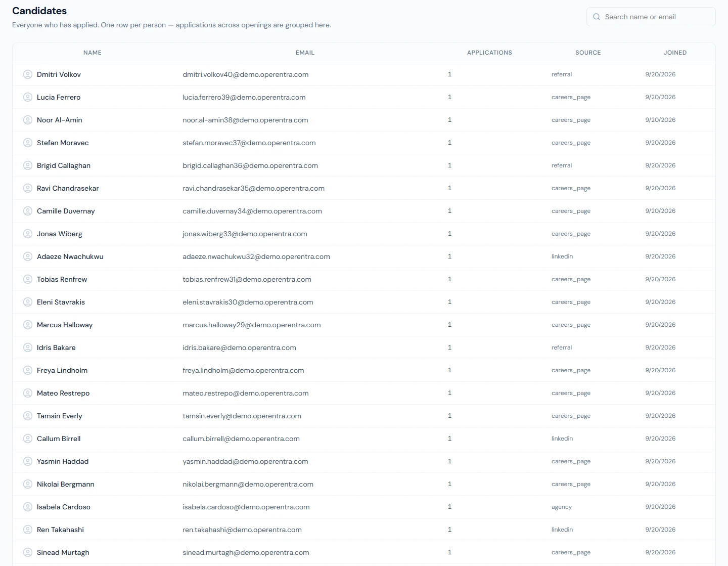Click Jonas Wiberg's avatar icon

coord(28,234)
